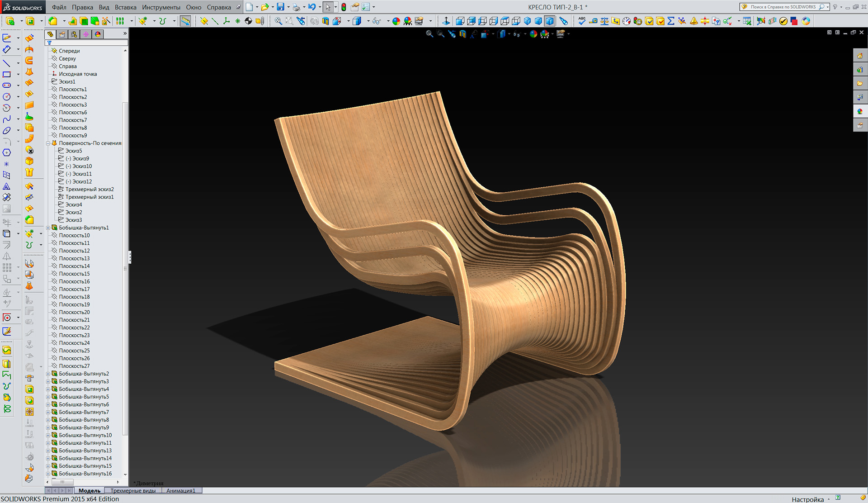Click the Section View icon in viewport

click(462, 34)
